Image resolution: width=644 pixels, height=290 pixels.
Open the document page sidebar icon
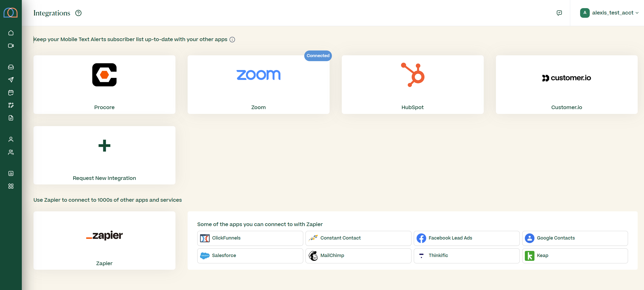11,118
